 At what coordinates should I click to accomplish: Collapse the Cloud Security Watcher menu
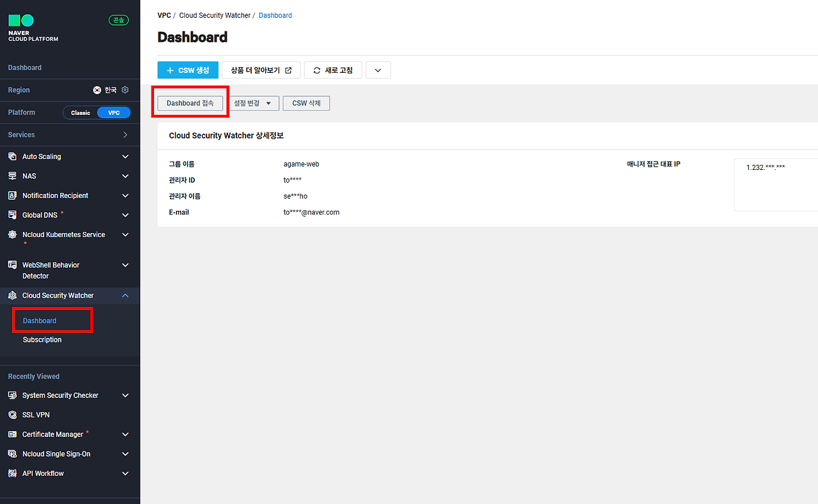pyautogui.click(x=125, y=296)
